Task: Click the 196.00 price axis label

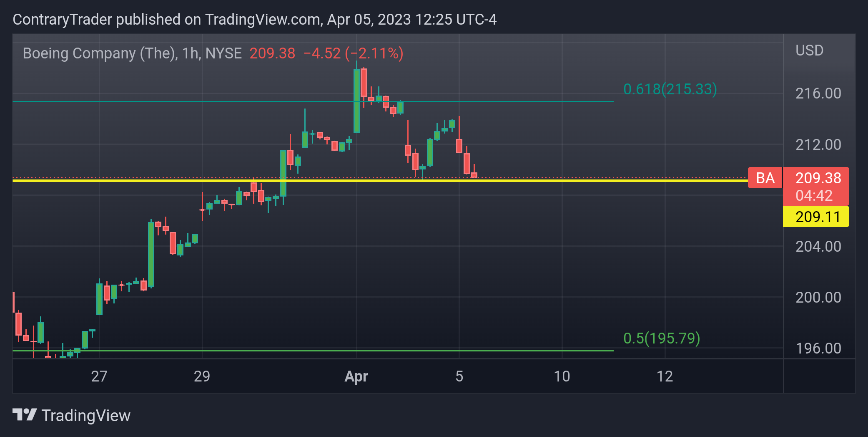Action: pos(818,348)
